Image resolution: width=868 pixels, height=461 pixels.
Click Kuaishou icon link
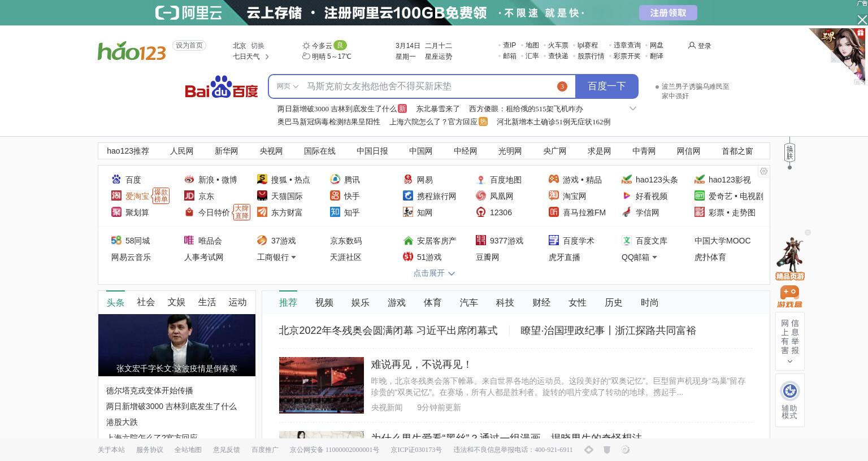335,196
